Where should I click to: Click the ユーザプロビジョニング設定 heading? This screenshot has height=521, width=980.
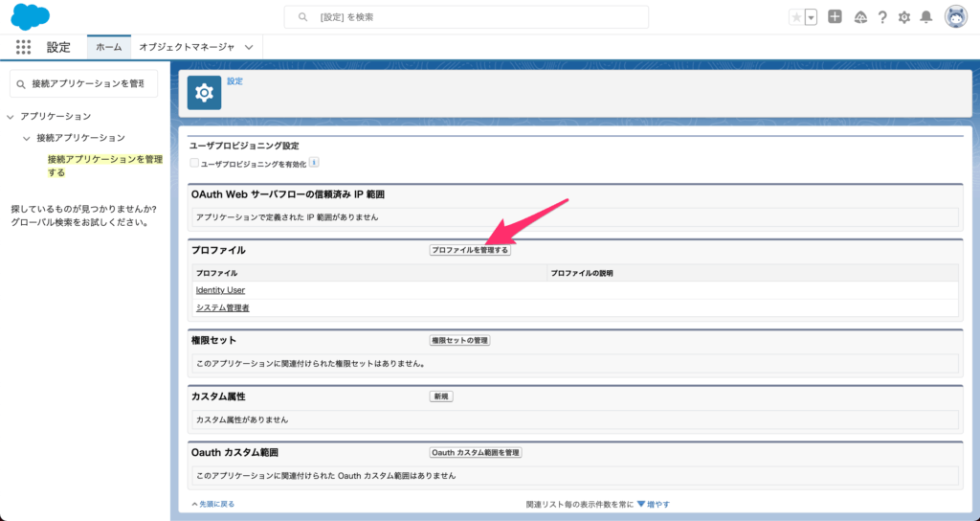coord(244,146)
